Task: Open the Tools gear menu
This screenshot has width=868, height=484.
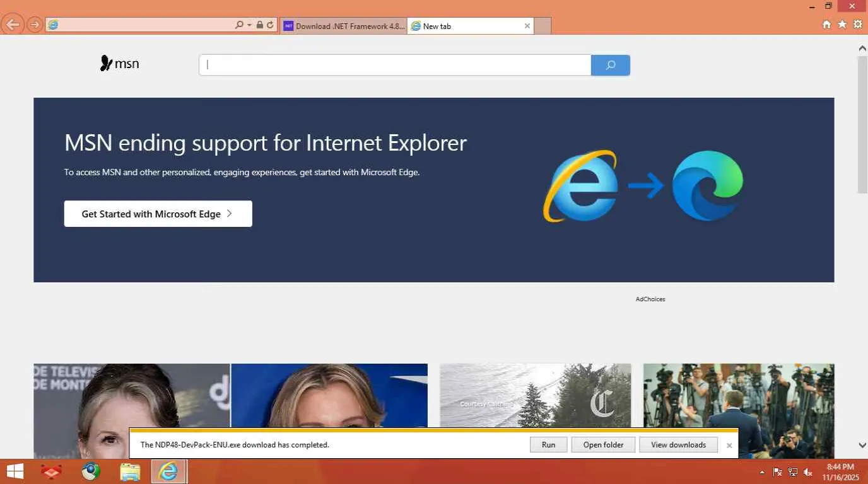Action: pyautogui.click(x=858, y=25)
